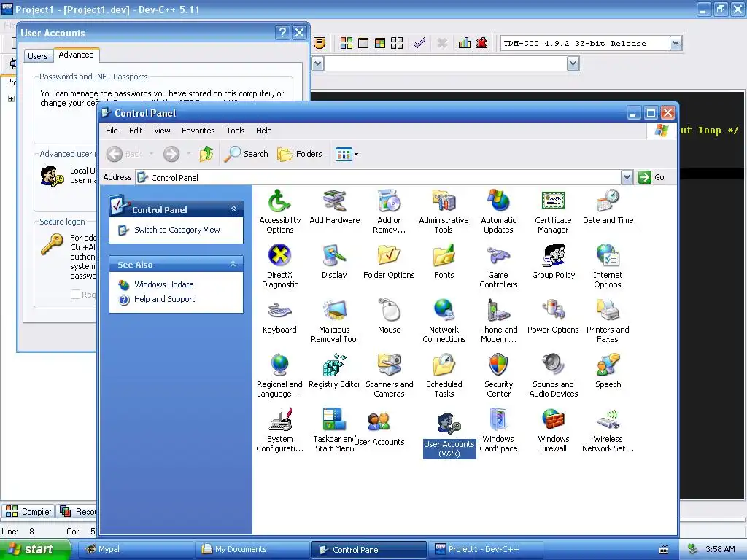Open the Tools menu in Control Panel
Image resolution: width=747 pixels, height=560 pixels.
click(x=236, y=131)
